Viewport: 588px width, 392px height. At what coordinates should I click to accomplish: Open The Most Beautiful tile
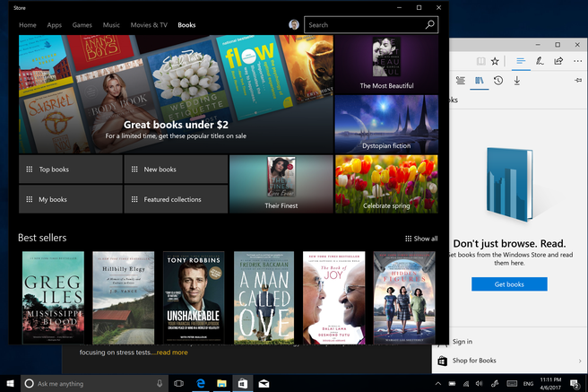[x=386, y=65]
